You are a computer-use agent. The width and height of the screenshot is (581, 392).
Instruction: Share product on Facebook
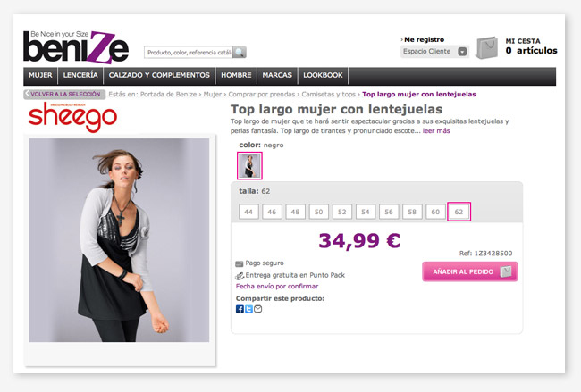(240, 309)
